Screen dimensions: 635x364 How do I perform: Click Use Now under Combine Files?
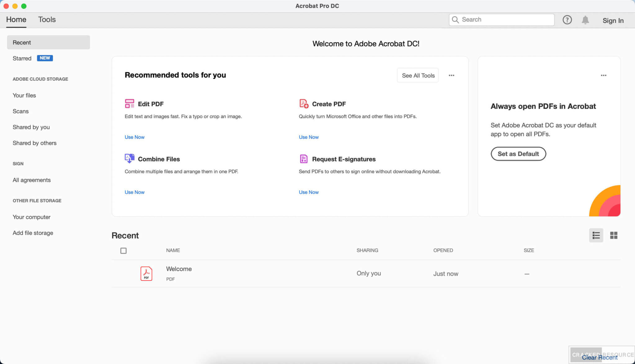pos(135,192)
